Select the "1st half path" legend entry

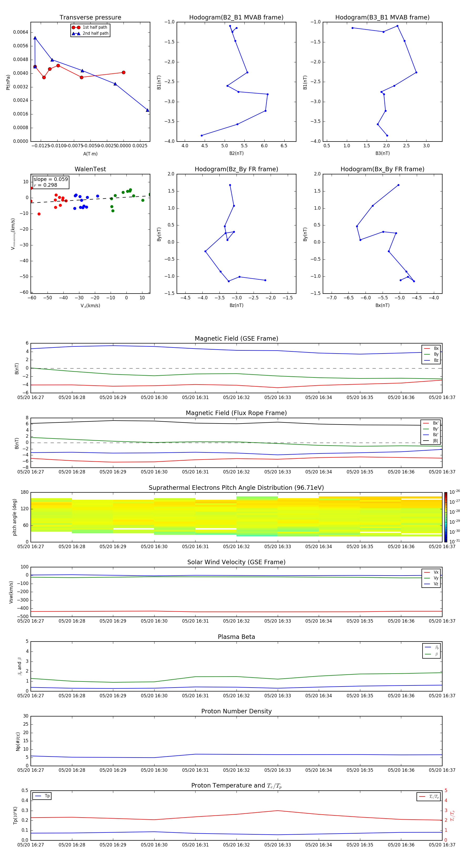[90, 27]
